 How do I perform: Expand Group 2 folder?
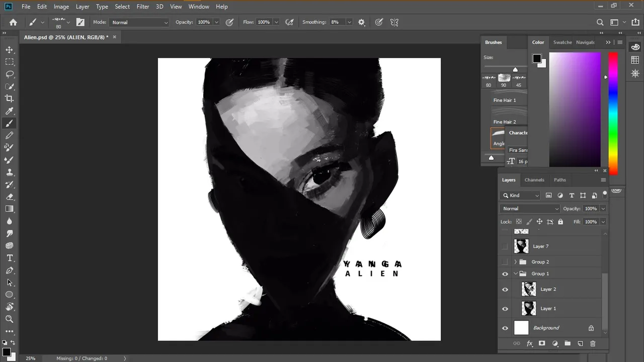515,262
